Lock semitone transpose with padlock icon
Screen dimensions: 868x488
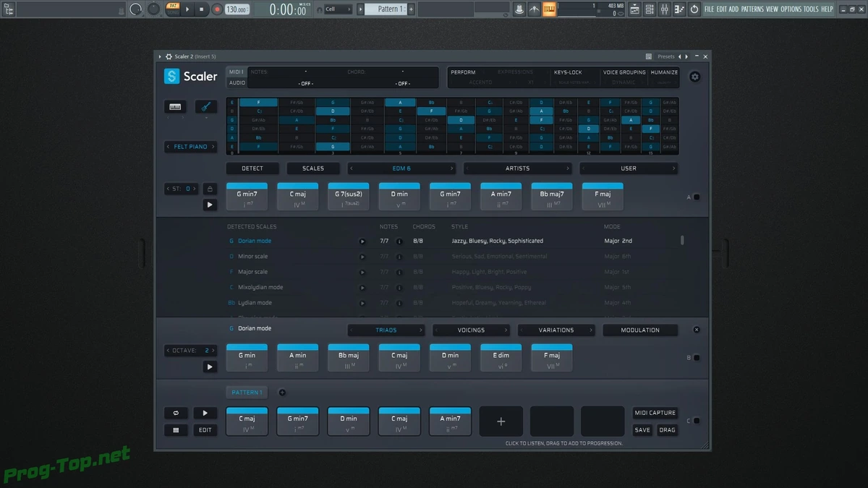click(x=210, y=189)
